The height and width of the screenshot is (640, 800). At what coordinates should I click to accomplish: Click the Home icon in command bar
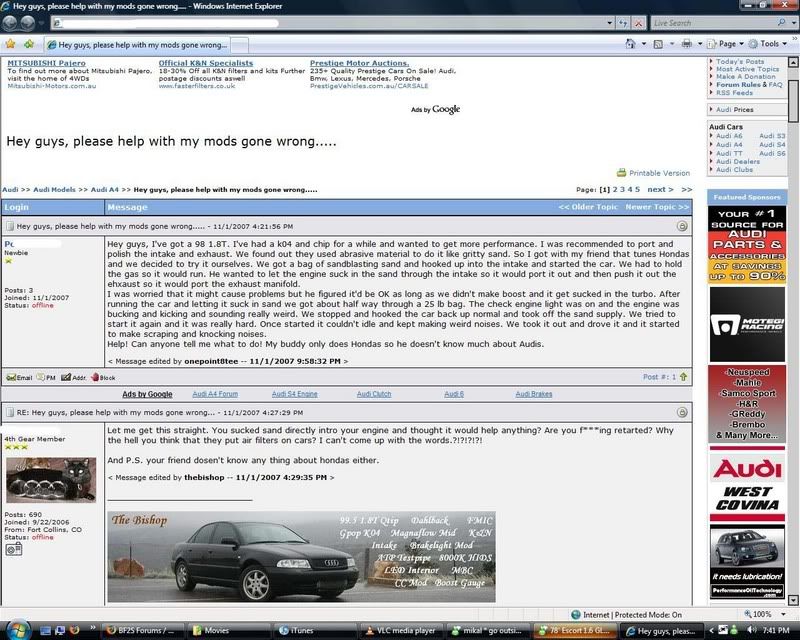pyautogui.click(x=631, y=44)
